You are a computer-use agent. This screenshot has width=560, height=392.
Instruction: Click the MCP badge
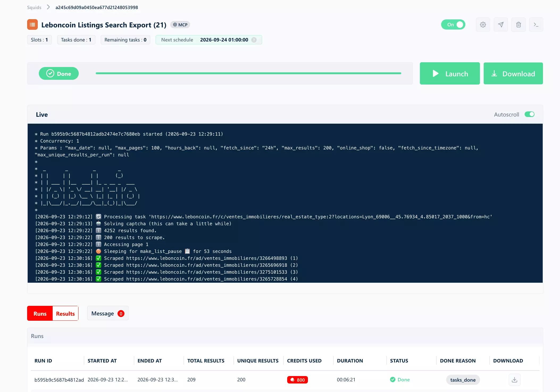tap(180, 25)
